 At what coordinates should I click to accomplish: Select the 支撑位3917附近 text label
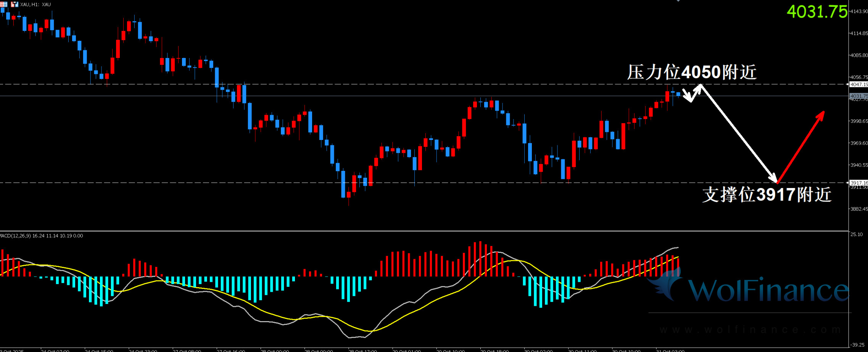click(767, 194)
